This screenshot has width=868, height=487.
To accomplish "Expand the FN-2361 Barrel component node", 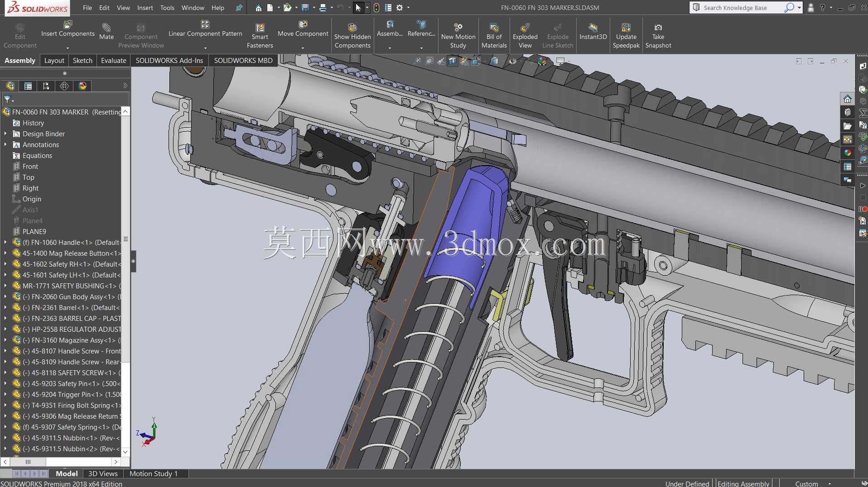I will coord(5,308).
